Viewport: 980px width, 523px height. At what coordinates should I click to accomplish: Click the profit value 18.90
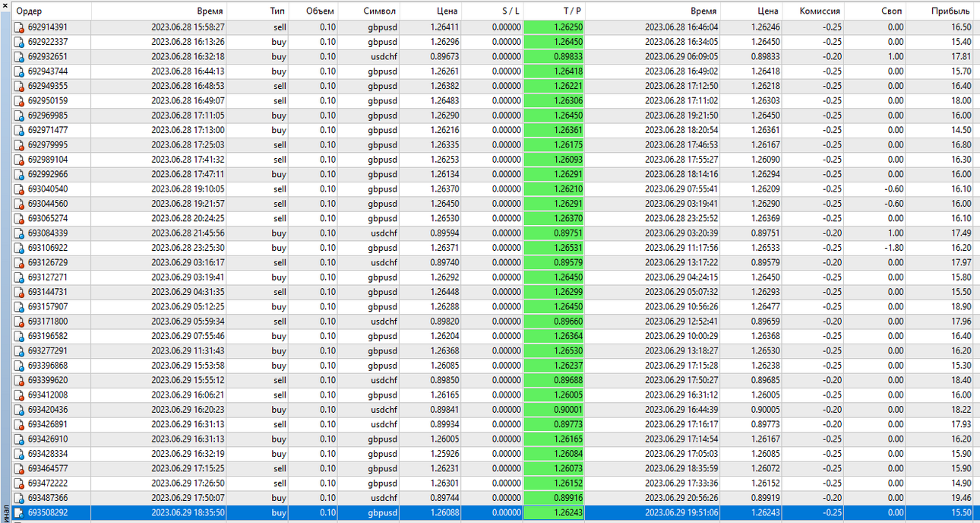[961, 307]
